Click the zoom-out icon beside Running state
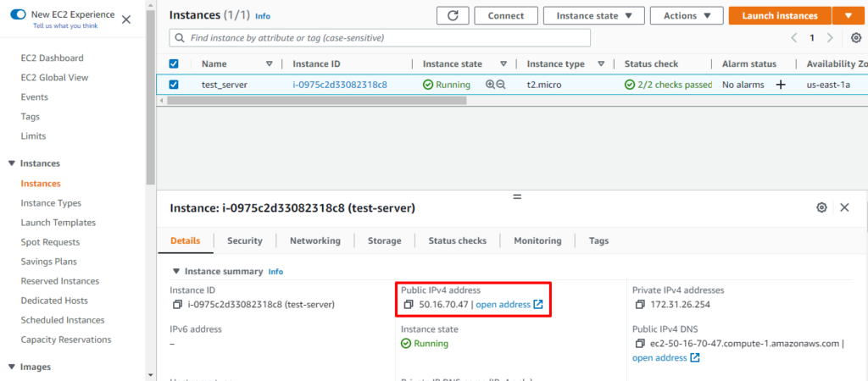This screenshot has height=381, width=868. pos(501,85)
